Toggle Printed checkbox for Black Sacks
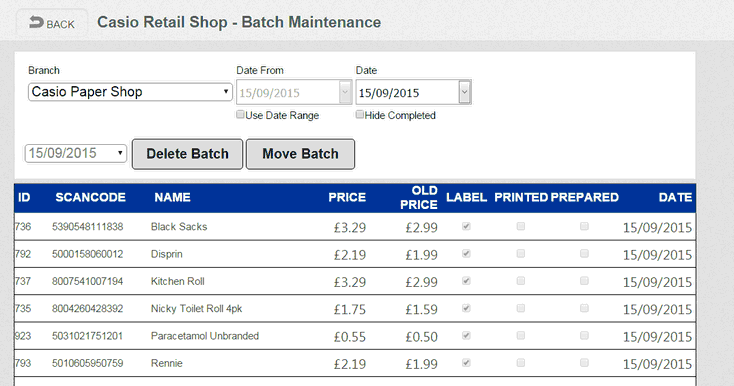Screen dimensions: 734x386 pos(521,226)
